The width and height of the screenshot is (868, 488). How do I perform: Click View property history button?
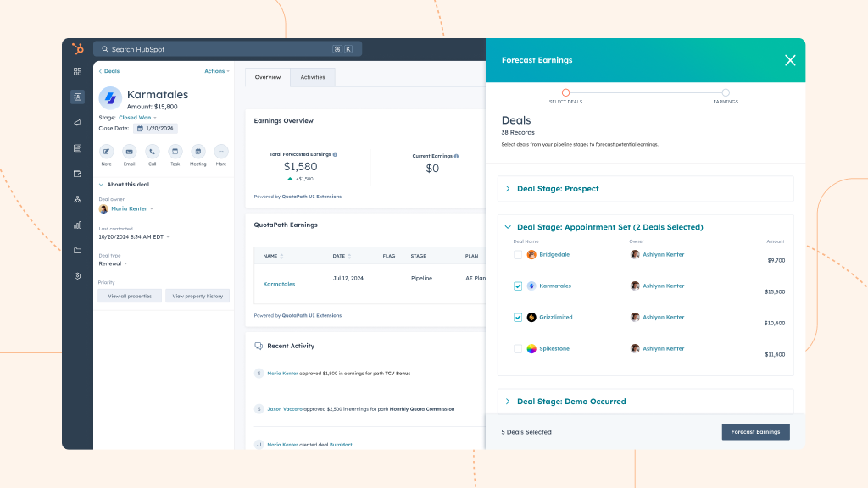(x=198, y=296)
